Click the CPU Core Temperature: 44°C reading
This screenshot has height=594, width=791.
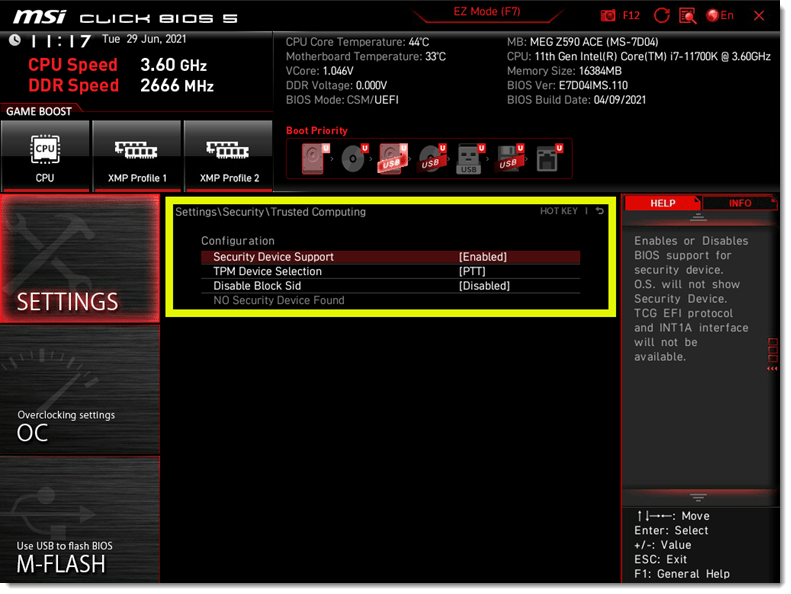point(357,42)
